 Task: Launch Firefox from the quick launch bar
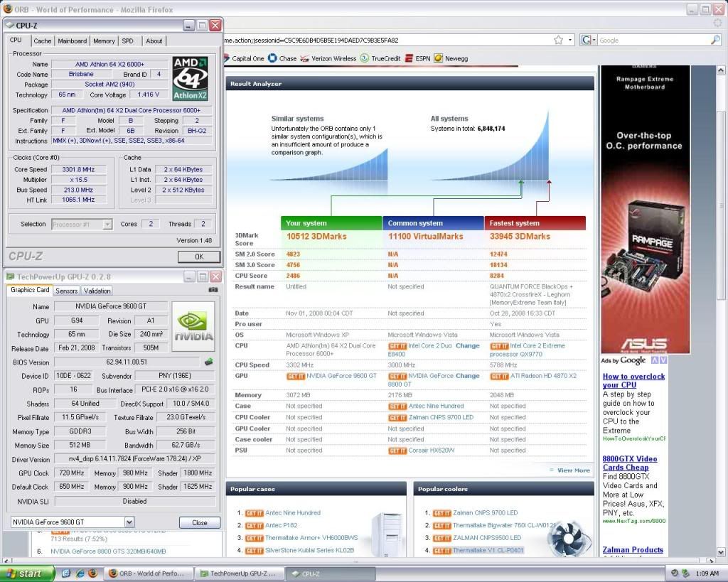[93, 573]
